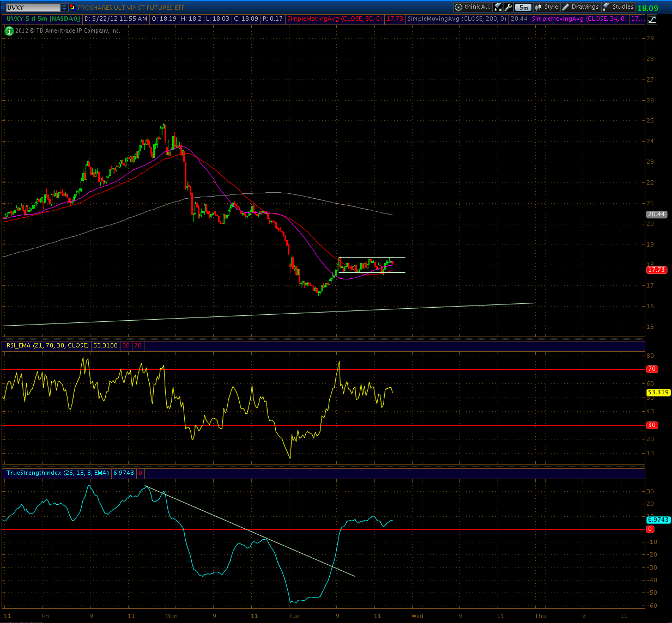Click the small link circle left of symbol box
This screenshot has height=623, width=672.
tap(2, 8)
